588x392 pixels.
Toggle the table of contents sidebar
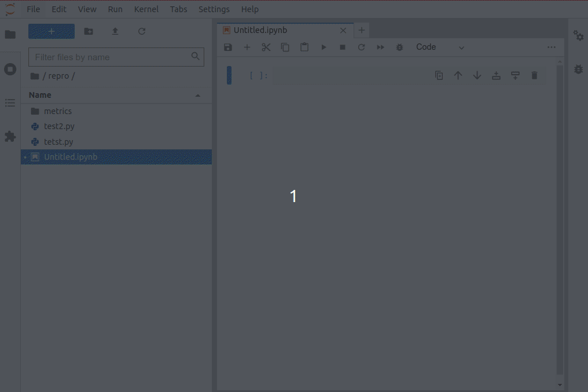coord(10,102)
